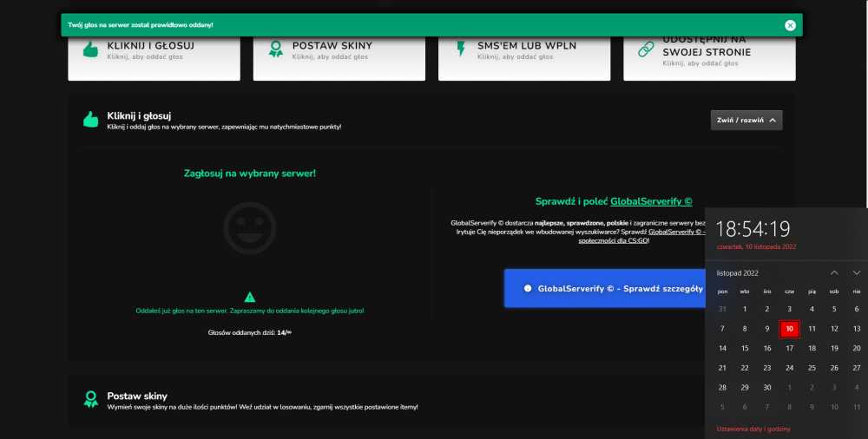Open GlobalServerify © heading link
This screenshot has width=868, height=439.
[651, 201]
